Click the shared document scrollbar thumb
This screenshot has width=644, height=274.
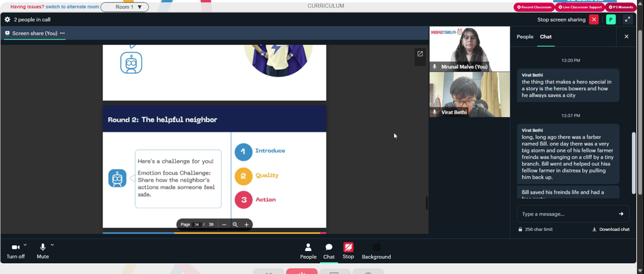[x=426, y=203]
